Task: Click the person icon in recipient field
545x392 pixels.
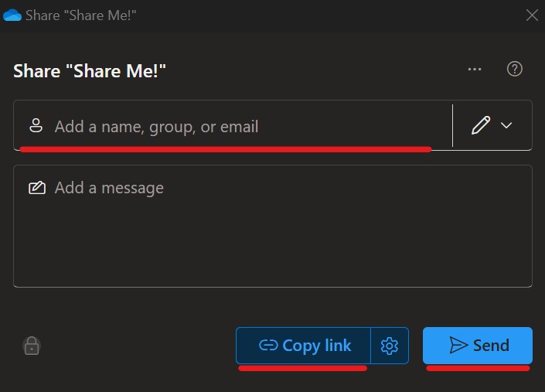Action: 36,126
